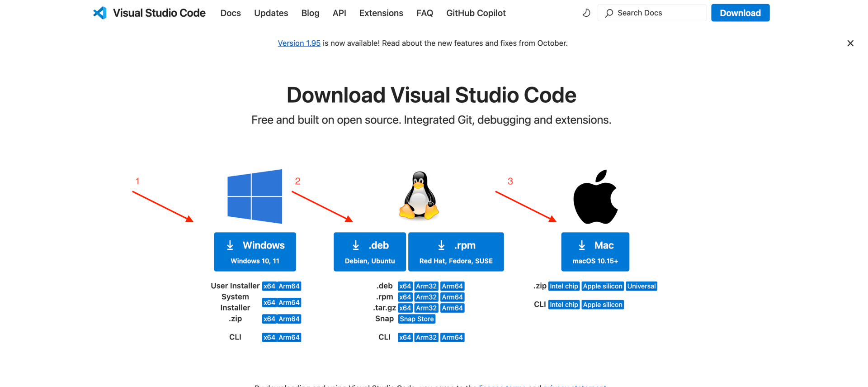Open the API navigation link
Viewport: 868px width, 387px height.
(x=339, y=13)
